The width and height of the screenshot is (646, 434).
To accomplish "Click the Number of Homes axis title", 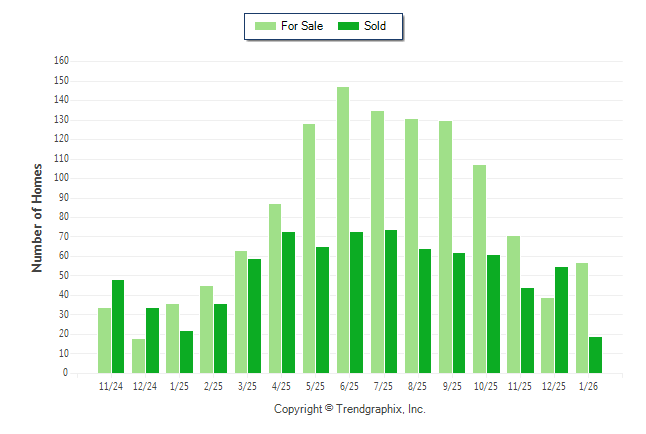I will point(37,217).
